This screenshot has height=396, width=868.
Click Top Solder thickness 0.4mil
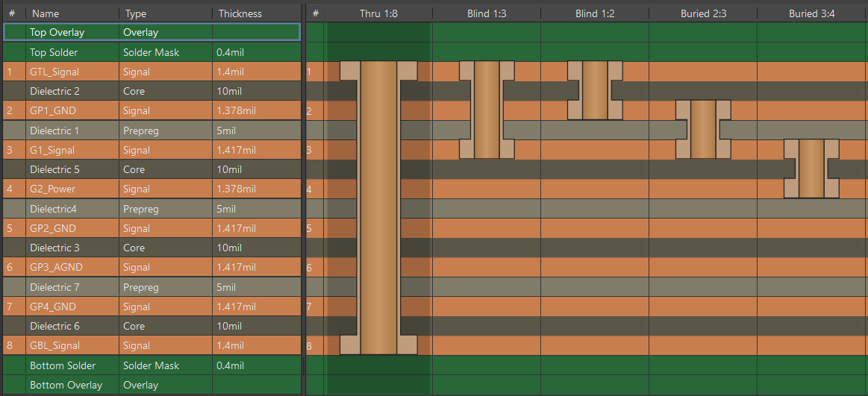[x=231, y=52]
